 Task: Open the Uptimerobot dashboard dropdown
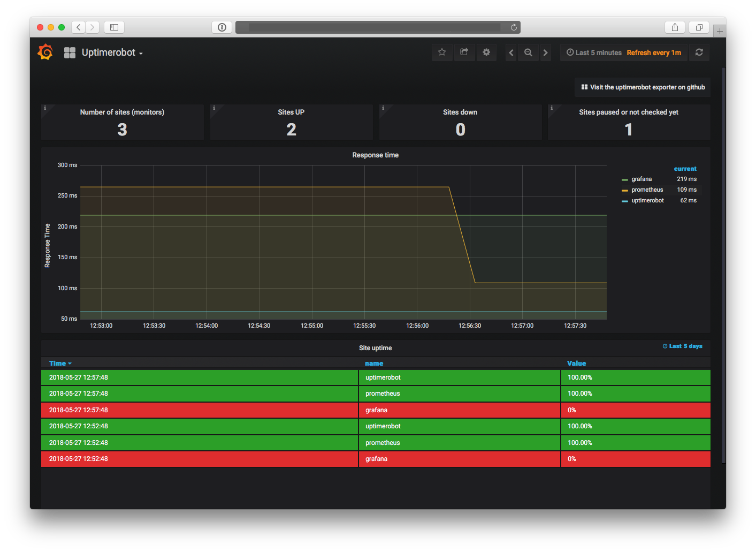[x=112, y=52]
